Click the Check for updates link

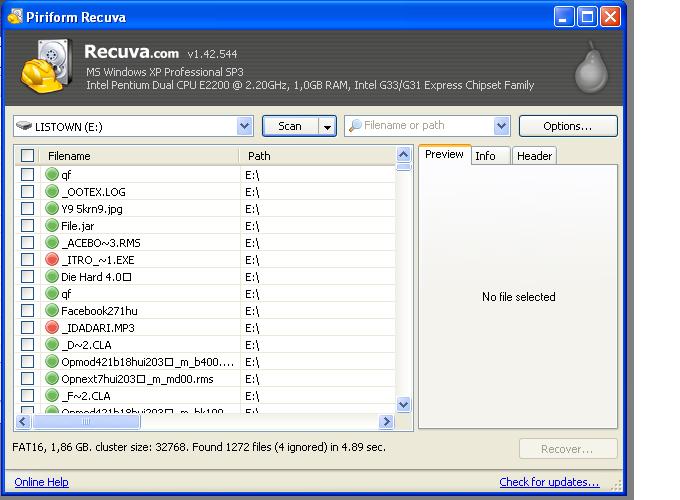pyautogui.click(x=549, y=482)
